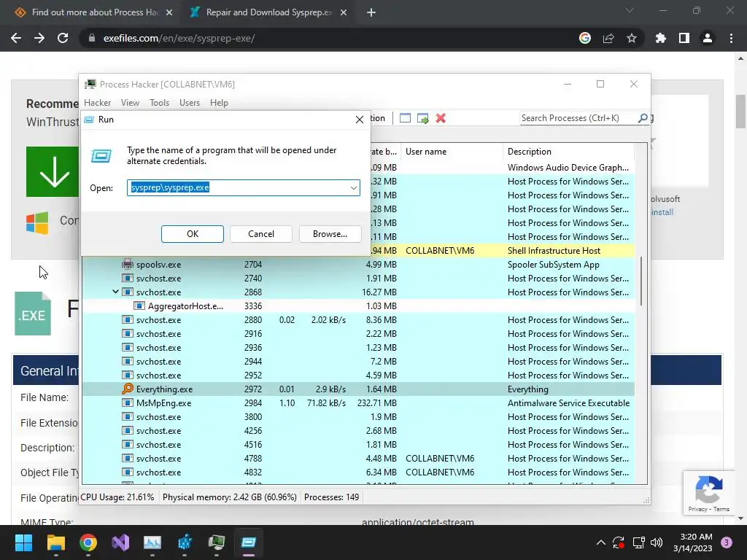747x560 pixels.
Task: Open the Run dialog's Open combo dropdown arrow
Action: coord(354,187)
